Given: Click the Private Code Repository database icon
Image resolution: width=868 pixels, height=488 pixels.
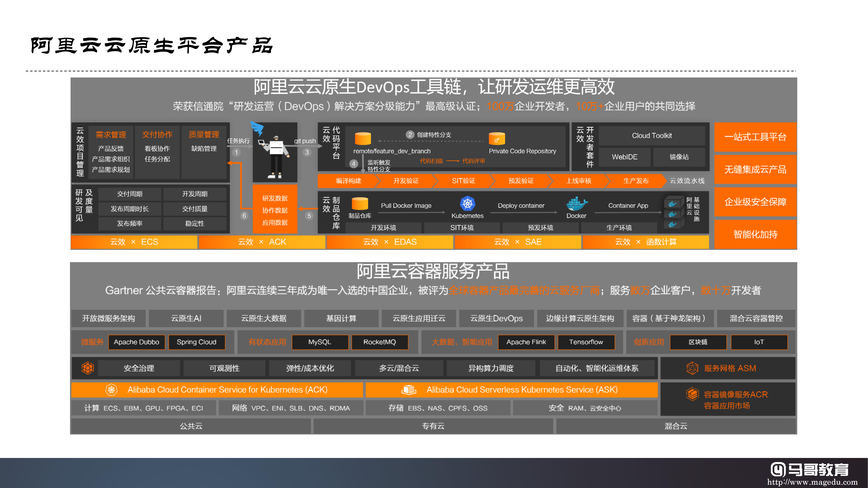Looking at the screenshot, I should [x=497, y=139].
